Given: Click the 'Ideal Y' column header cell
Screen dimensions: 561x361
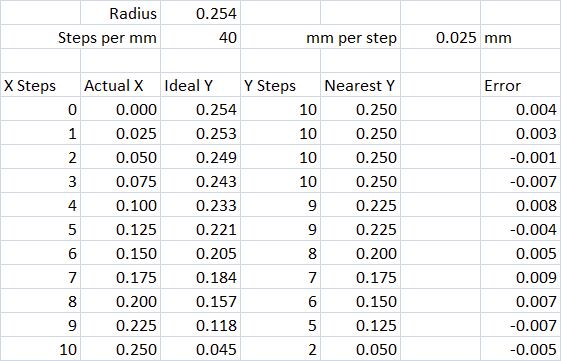Looking at the screenshot, I should (x=201, y=85).
